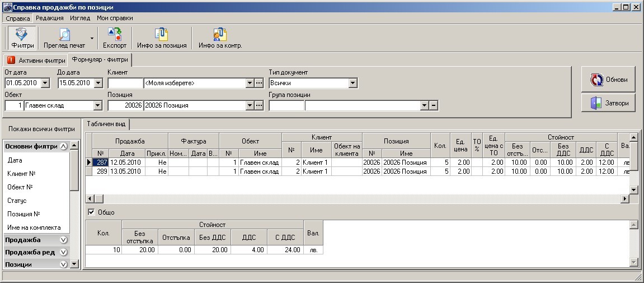Screen dimensions: 644x283
Task: Open the До дата date dropdown
Action: pyautogui.click(x=98, y=83)
